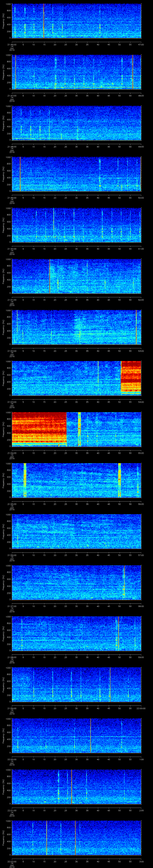
Task: Click the '57:00' end time label
Action: pos(141,555)
